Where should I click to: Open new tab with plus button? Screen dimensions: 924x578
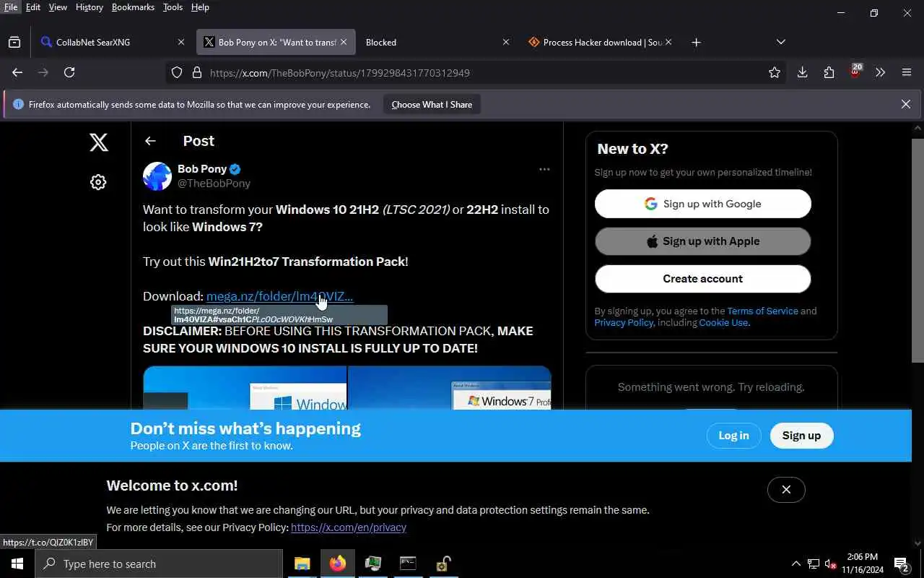[696, 43]
